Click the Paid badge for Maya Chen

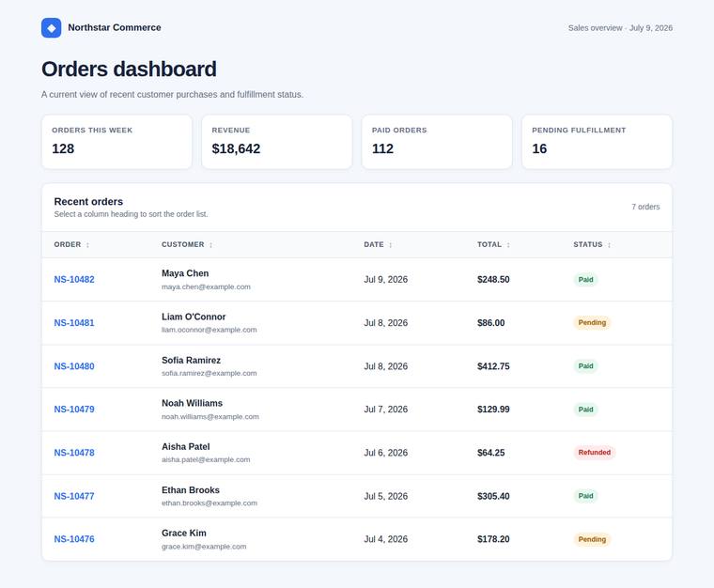pyautogui.click(x=585, y=279)
